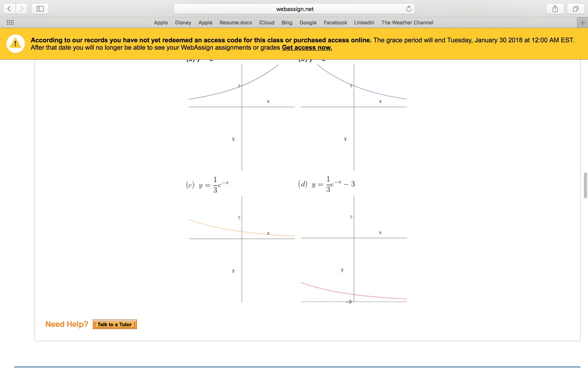Click the webassign.net address field
The width and height of the screenshot is (588, 368).
294,9
